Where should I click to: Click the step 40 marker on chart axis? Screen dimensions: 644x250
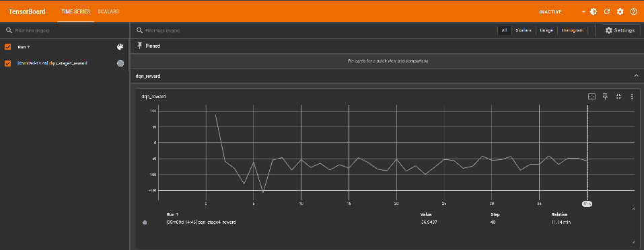coord(587,204)
